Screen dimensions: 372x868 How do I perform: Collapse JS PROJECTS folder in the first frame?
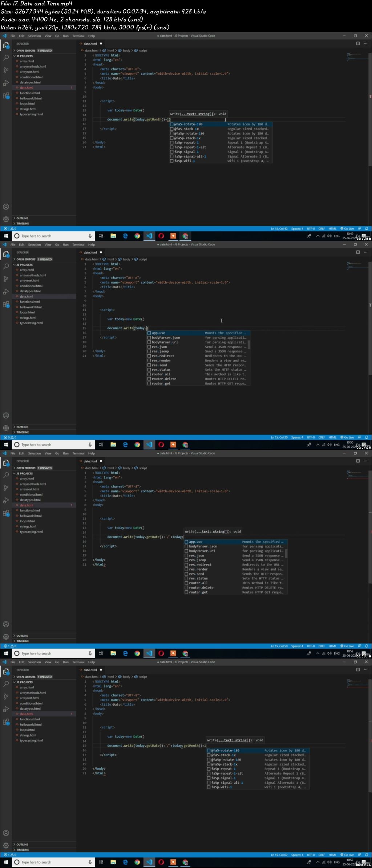click(x=44, y=56)
